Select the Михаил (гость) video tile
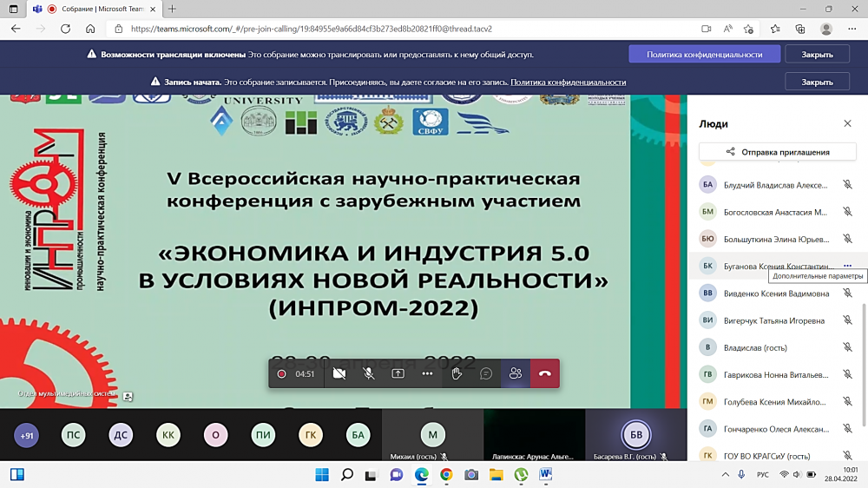Viewport: 868px width, 488px height. pos(432,436)
